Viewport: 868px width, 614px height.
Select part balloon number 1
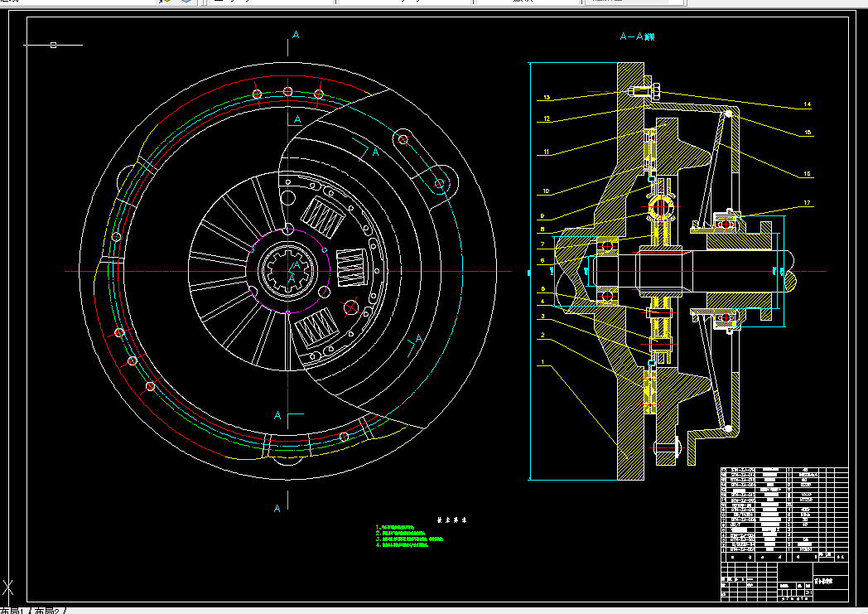point(542,362)
